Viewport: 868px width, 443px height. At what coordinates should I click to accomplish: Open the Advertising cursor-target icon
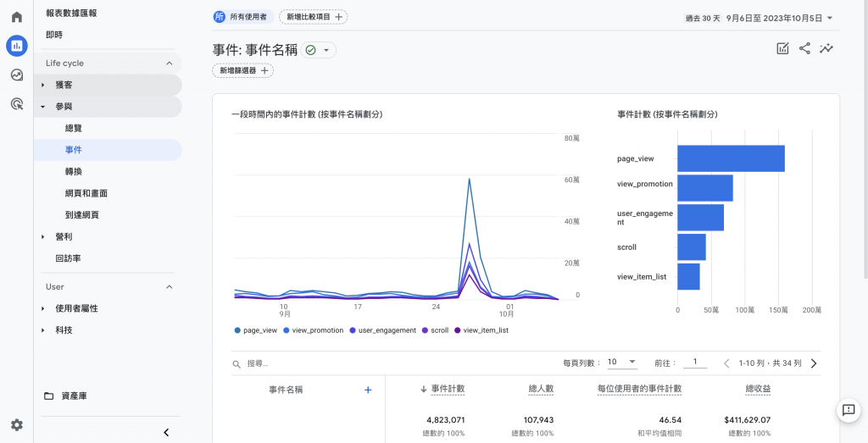[17, 103]
